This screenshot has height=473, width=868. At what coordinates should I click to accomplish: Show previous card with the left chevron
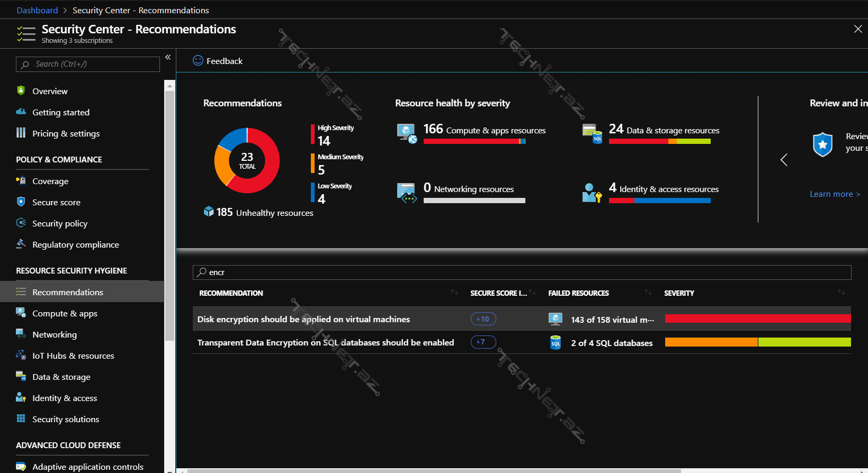tap(784, 160)
